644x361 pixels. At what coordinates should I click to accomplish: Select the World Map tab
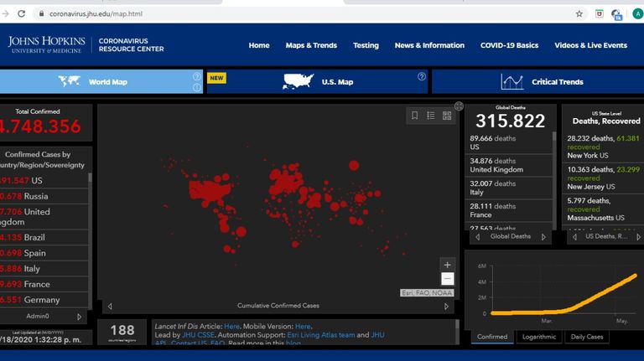[x=101, y=81]
